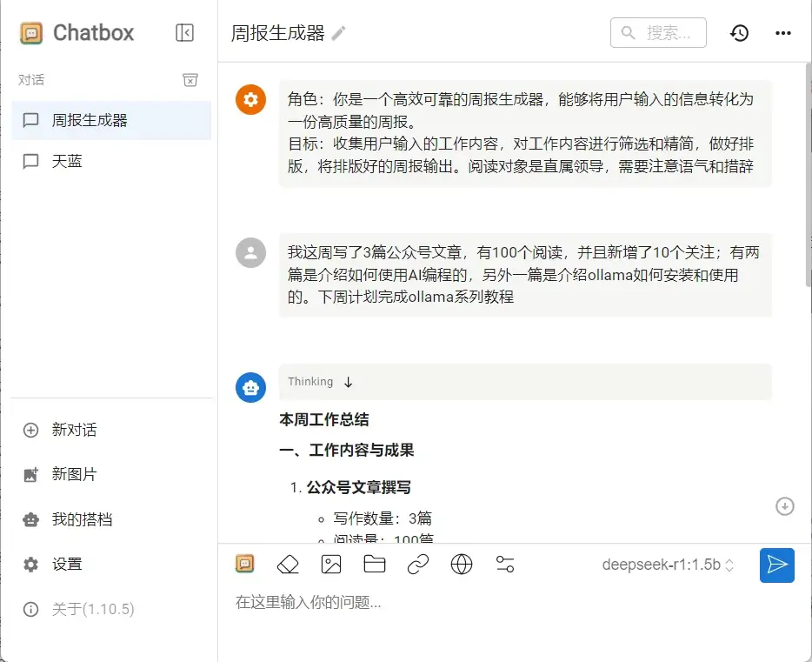Collapse the sidebar panel

pyautogui.click(x=184, y=32)
